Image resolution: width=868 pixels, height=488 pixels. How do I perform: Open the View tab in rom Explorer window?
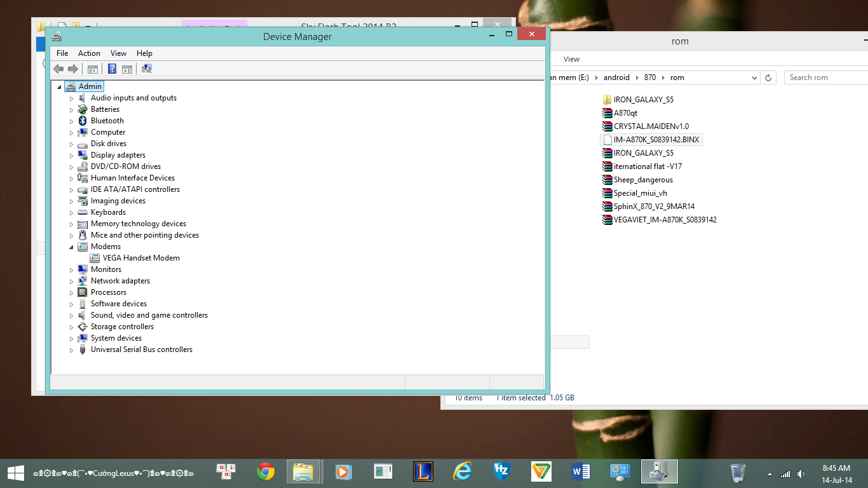click(x=571, y=59)
